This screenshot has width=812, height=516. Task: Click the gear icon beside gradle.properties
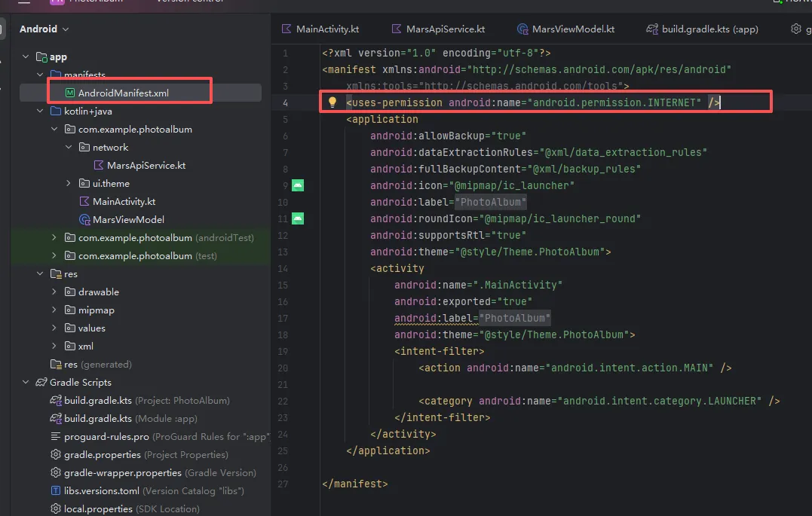pos(55,454)
